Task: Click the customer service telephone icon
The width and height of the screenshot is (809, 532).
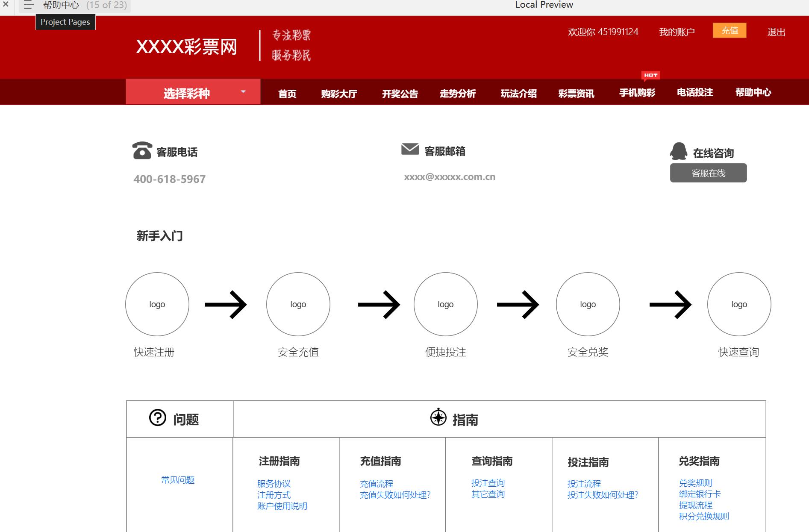Action: [142, 150]
